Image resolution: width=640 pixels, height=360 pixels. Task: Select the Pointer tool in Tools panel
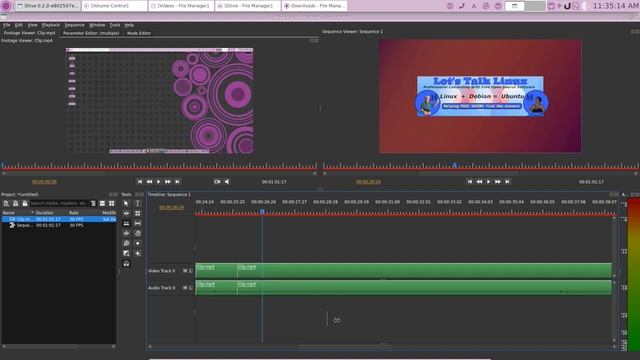[x=126, y=203]
